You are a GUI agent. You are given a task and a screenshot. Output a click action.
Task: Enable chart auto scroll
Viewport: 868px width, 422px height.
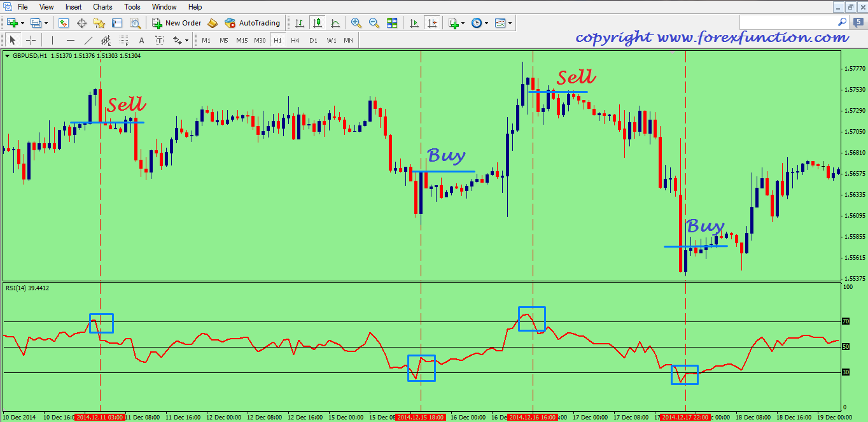click(414, 23)
